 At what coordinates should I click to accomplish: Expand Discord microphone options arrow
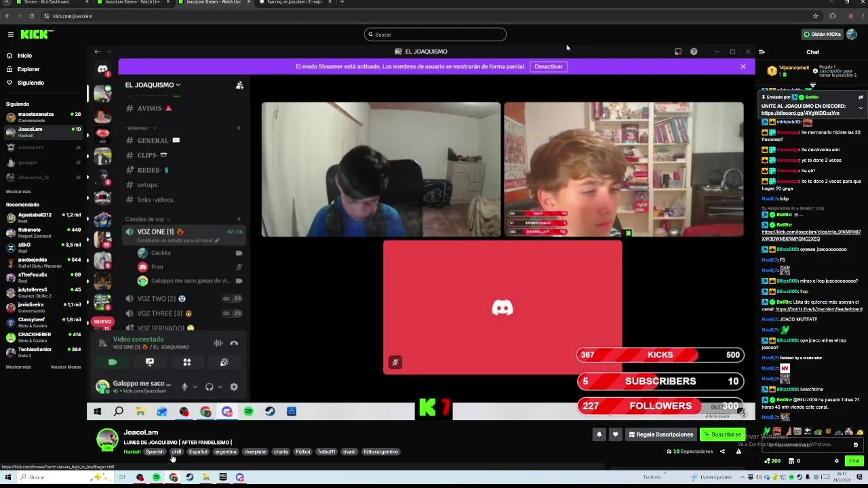point(195,387)
